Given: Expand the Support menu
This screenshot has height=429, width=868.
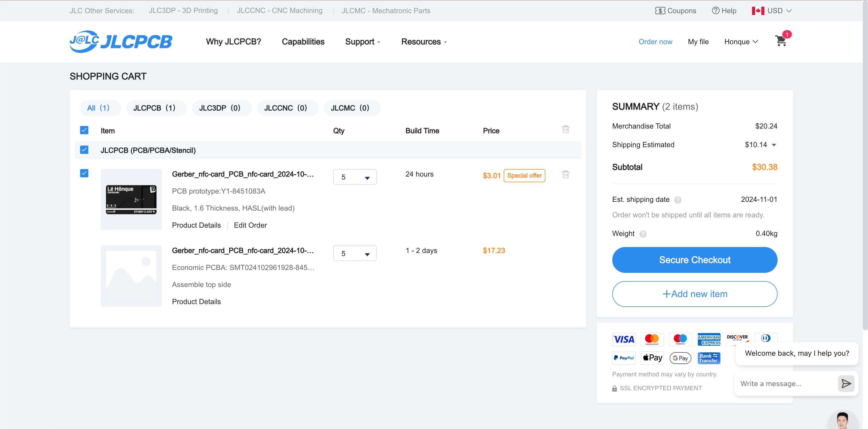Looking at the screenshot, I should [x=362, y=42].
